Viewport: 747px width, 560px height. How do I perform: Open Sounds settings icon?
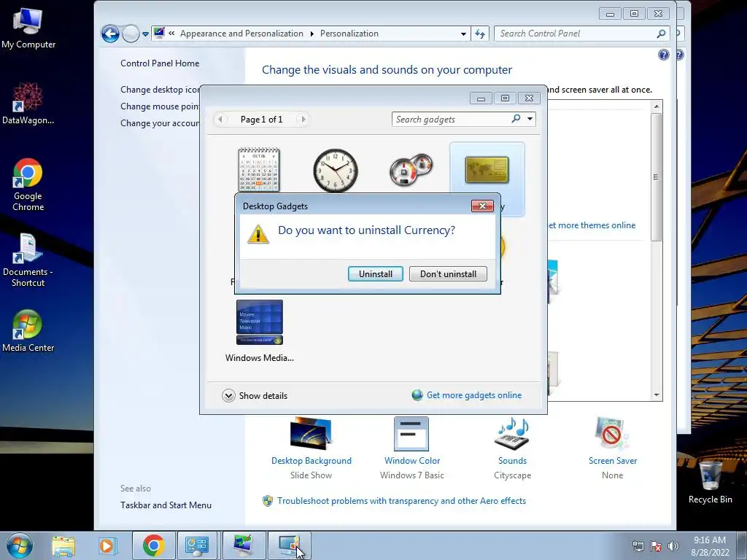pos(512,434)
